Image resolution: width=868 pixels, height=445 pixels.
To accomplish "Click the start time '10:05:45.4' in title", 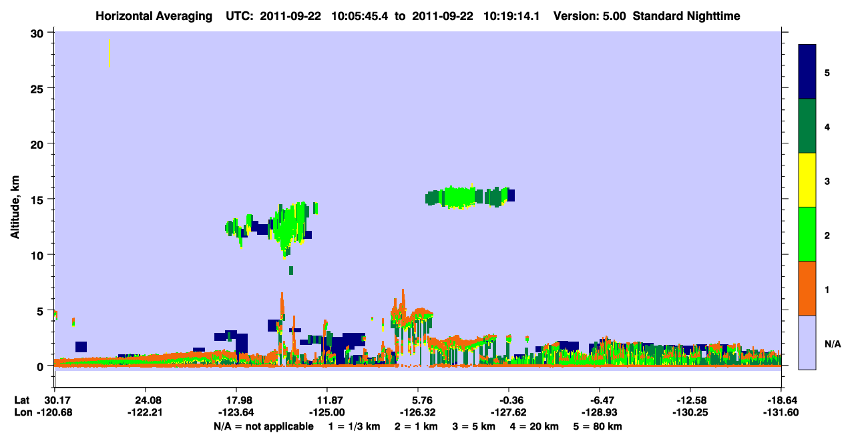I will [361, 16].
